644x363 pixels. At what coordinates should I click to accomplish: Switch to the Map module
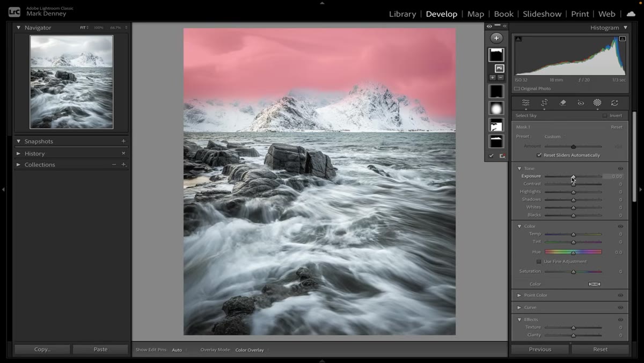(475, 14)
